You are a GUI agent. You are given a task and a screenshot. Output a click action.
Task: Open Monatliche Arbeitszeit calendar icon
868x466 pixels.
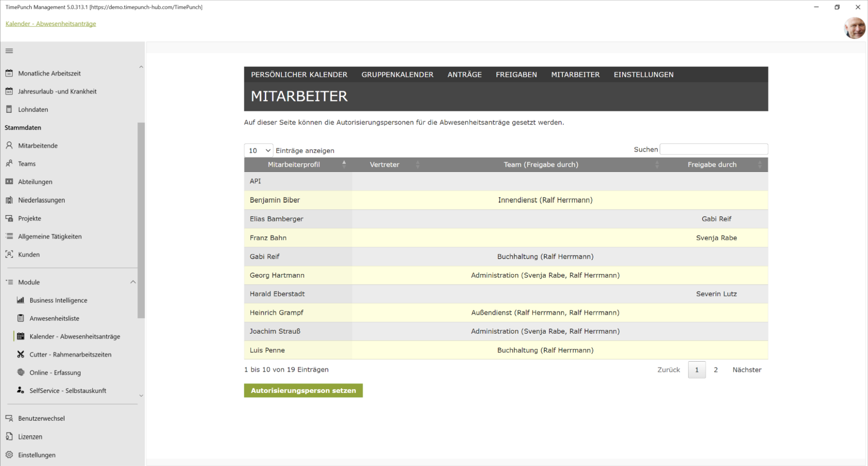tap(9, 73)
